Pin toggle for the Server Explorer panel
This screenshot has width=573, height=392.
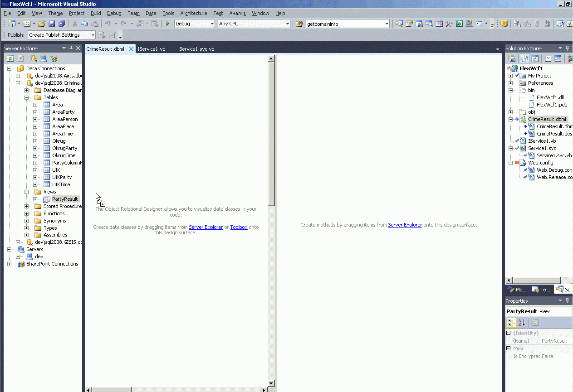(71, 48)
